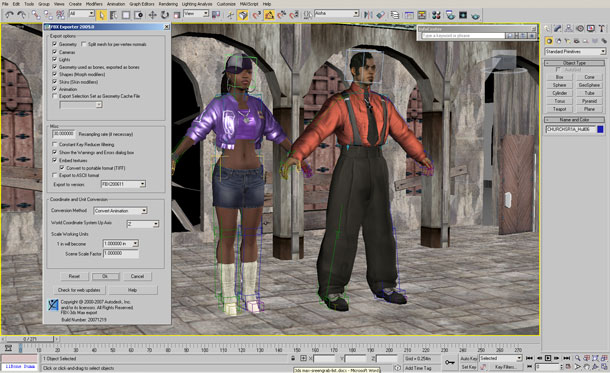Click the Set Keys key icon
The height and width of the screenshot is (373, 610).
tap(450, 362)
